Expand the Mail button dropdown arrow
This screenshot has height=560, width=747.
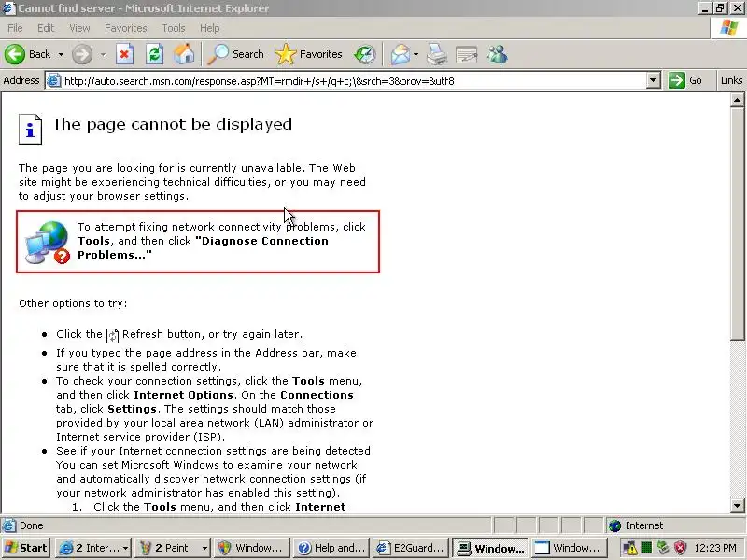[416, 55]
